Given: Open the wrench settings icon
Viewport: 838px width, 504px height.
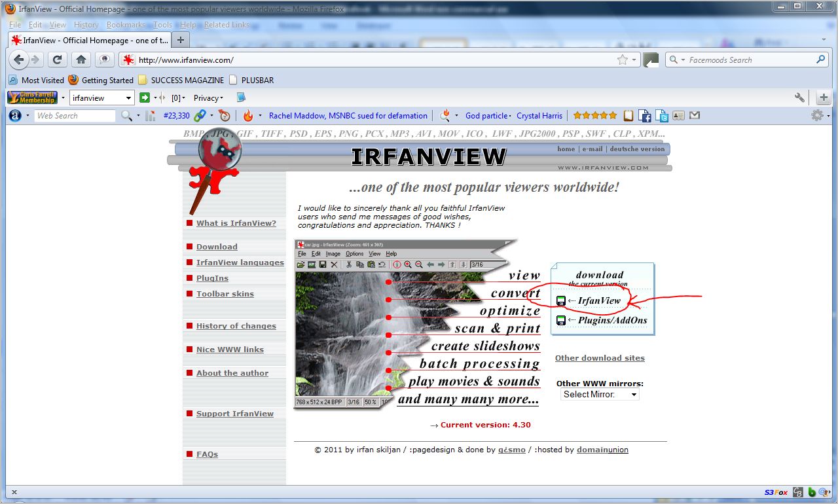Looking at the screenshot, I should 799,98.
